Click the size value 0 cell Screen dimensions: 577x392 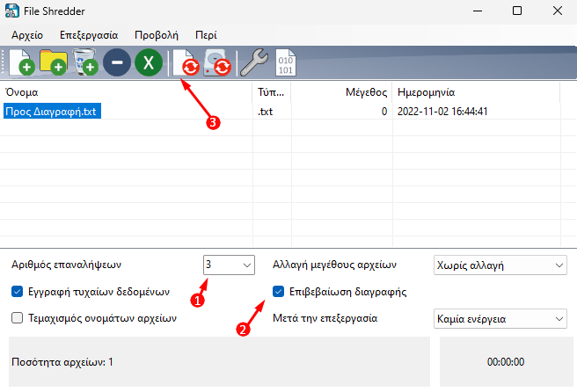point(384,112)
